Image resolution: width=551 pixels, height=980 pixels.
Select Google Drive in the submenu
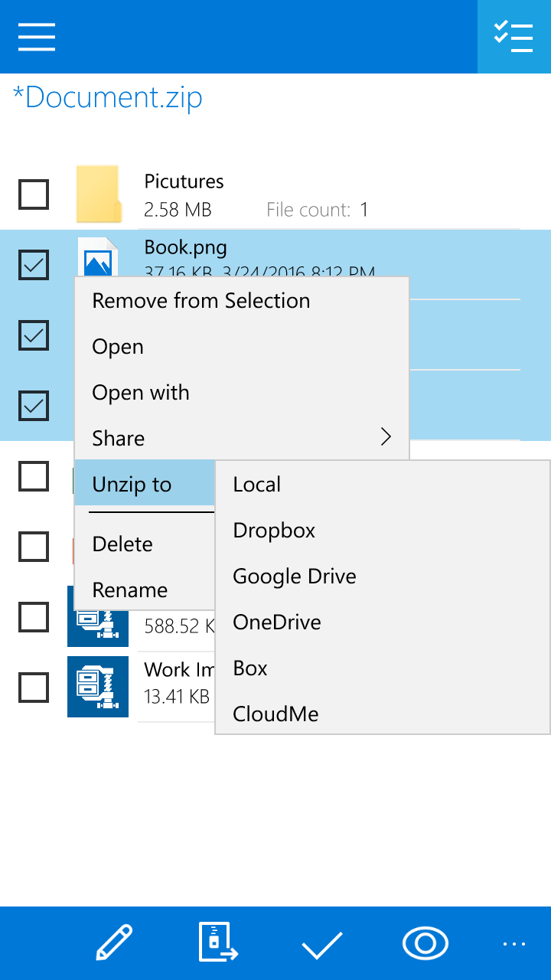295,577
